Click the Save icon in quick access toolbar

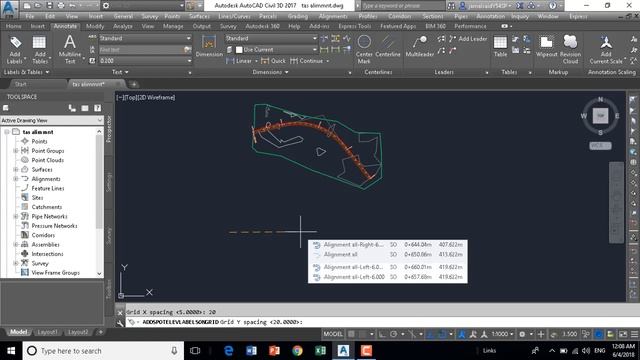(49, 6)
